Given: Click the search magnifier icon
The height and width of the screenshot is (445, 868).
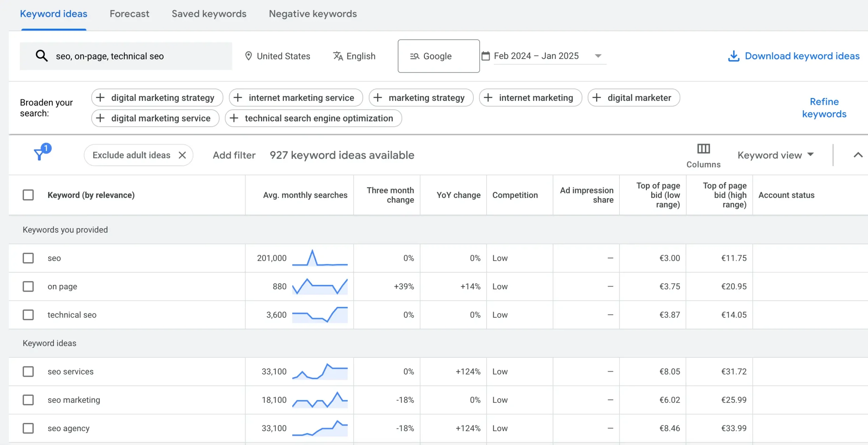Looking at the screenshot, I should coord(42,56).
